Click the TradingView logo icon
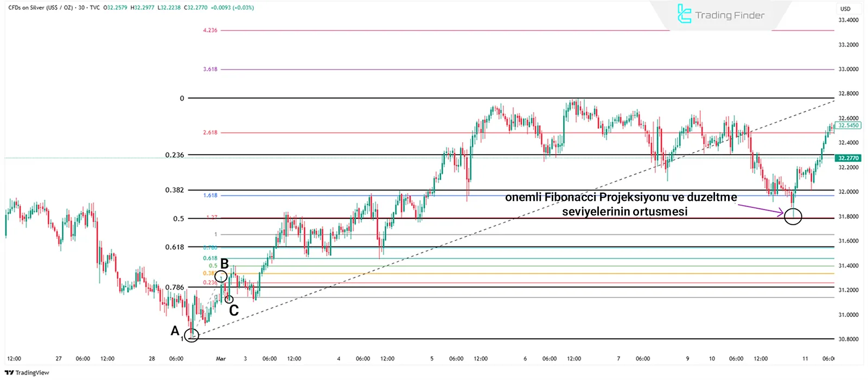The width and height of the screenshot is (868, 380). click(x=9, y=372)
